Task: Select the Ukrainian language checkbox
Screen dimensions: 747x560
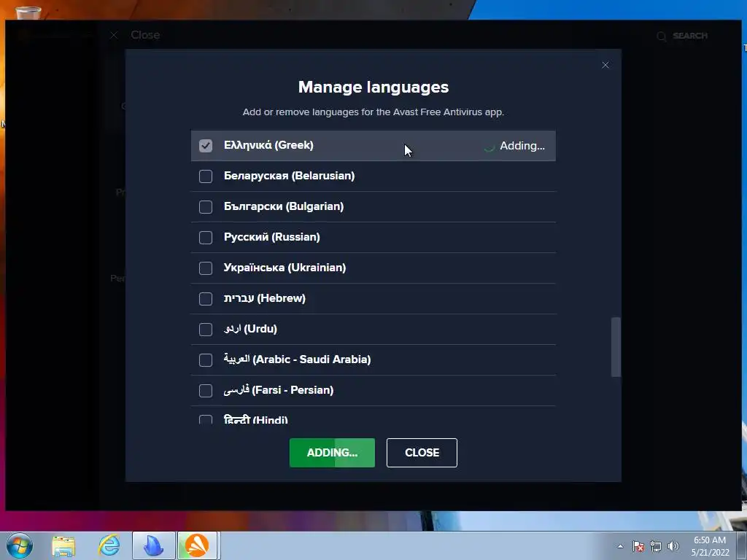Action: (x=205, y=268)
